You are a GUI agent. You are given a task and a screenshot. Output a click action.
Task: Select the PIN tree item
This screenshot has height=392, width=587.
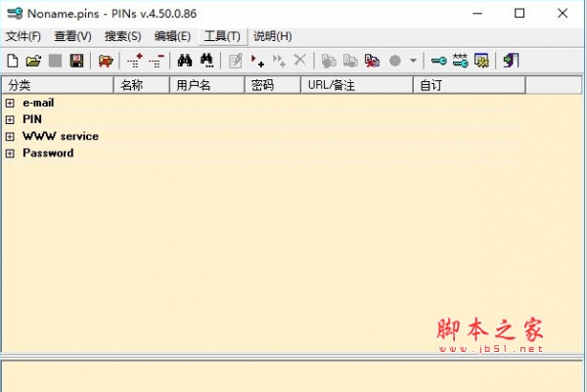pyautogui.click(x=32, y=119)
